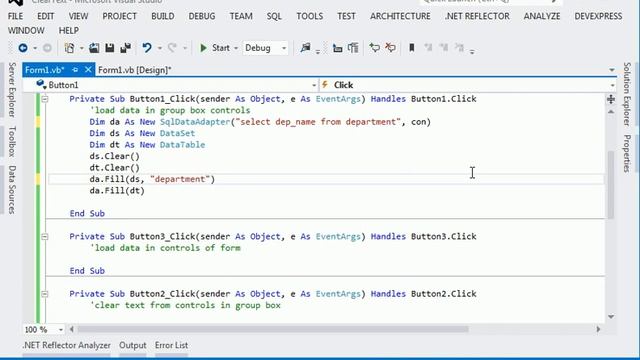Comment out selected lines icon
640x360 pixels.
tap(374, 48)
